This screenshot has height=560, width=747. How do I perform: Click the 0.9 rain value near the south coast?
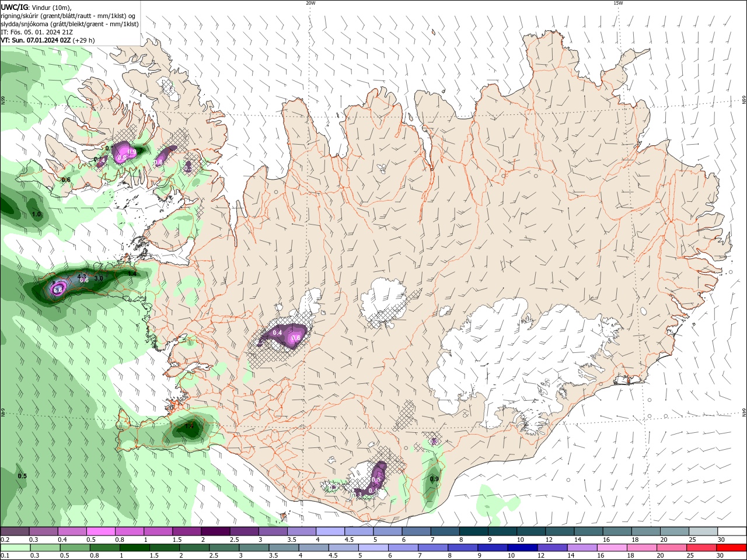click(x=434, y=479)
